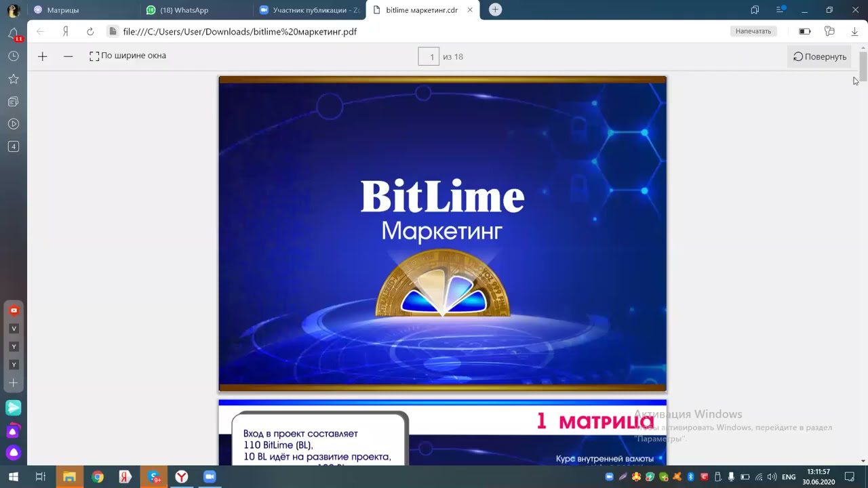Close the bitlime маркетинг tab

pos(470,10)
